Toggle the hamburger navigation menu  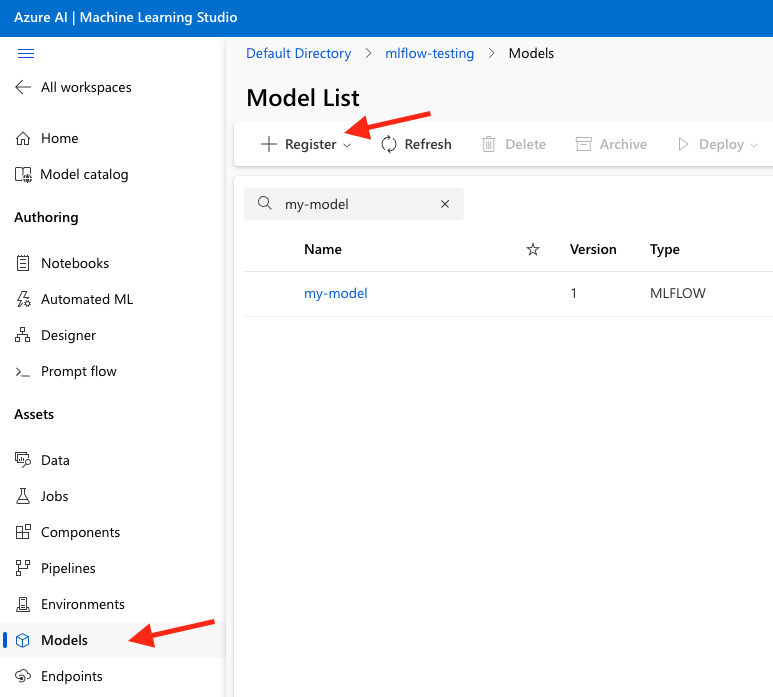26,53
